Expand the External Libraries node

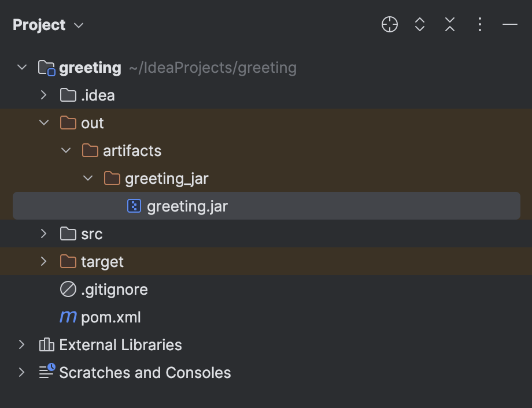pos(21,344)
